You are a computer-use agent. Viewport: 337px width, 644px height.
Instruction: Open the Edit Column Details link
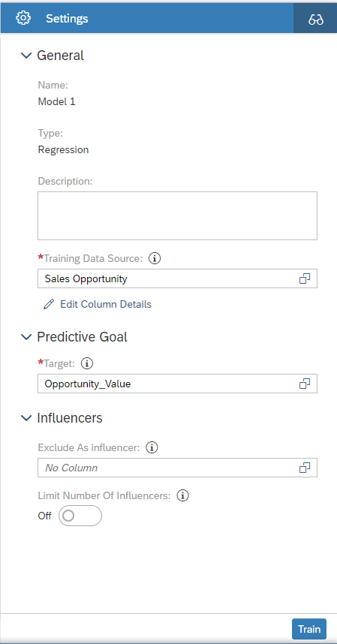tap(106, 304)
